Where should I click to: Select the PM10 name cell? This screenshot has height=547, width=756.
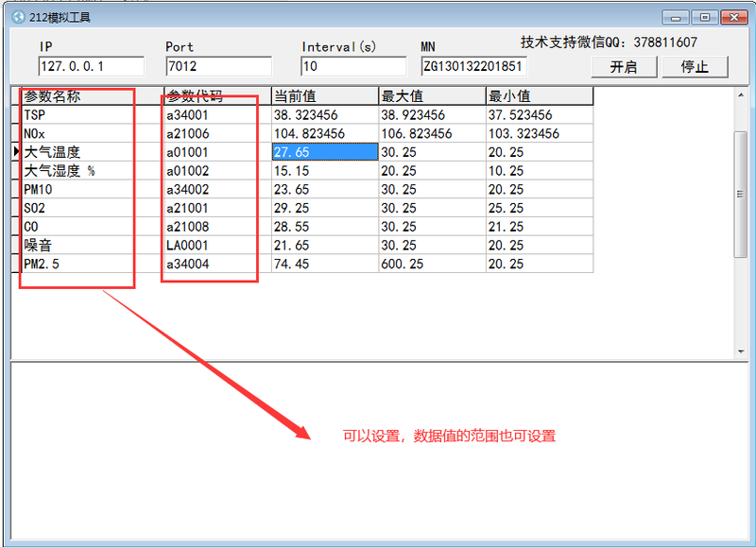tap(93, 189)
